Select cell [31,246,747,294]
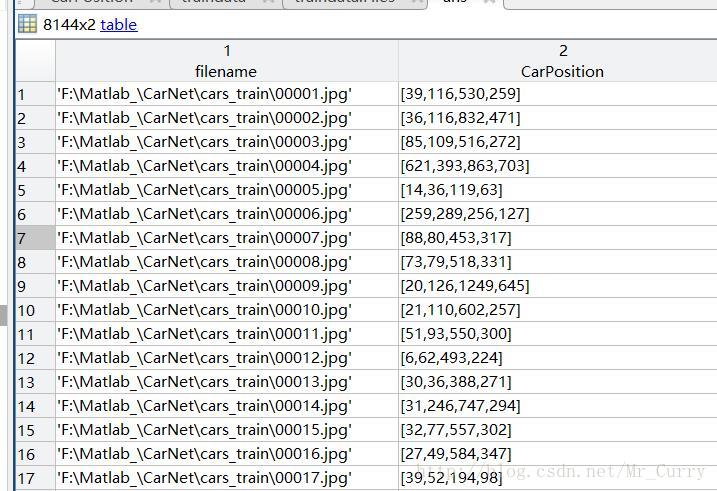The height and width of the screenshot is (491, 717). tap(558, 406)
